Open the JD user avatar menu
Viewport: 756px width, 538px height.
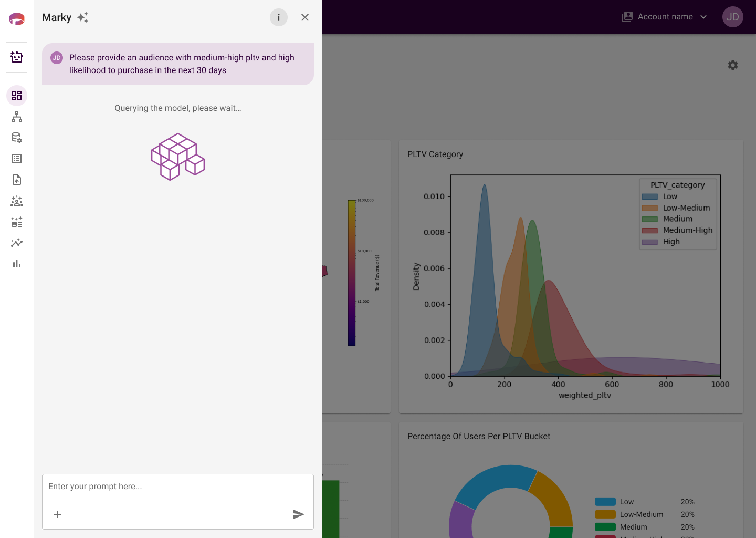tap(733, 17)
